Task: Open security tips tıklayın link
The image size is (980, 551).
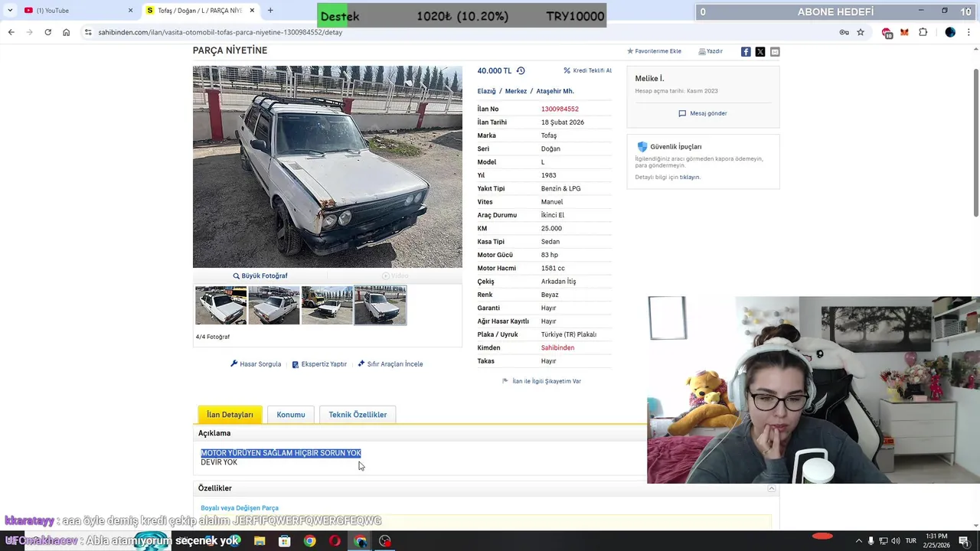Action: tap(689, 177)
